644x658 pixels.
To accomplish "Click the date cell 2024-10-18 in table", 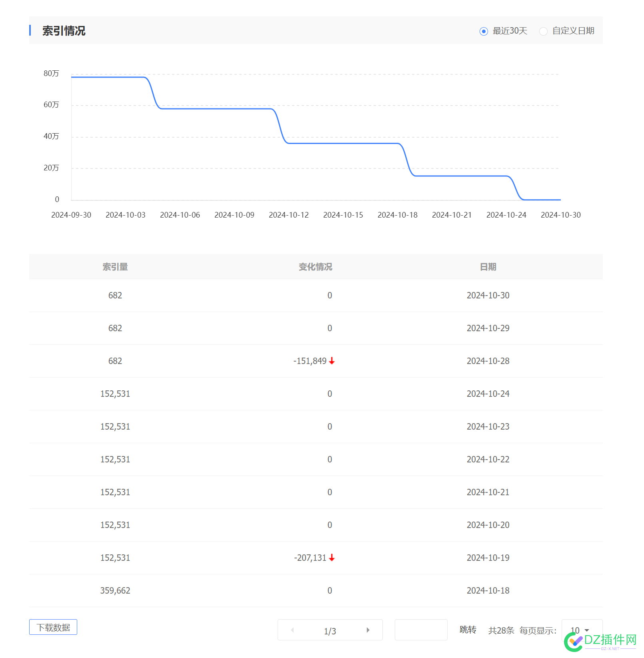I will coord(488,590).
